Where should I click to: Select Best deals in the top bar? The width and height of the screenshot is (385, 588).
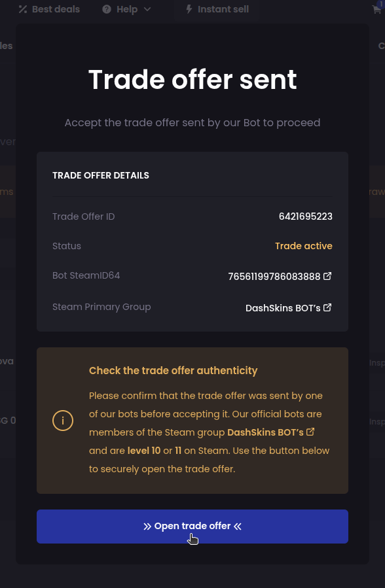(x=56, y=9)
